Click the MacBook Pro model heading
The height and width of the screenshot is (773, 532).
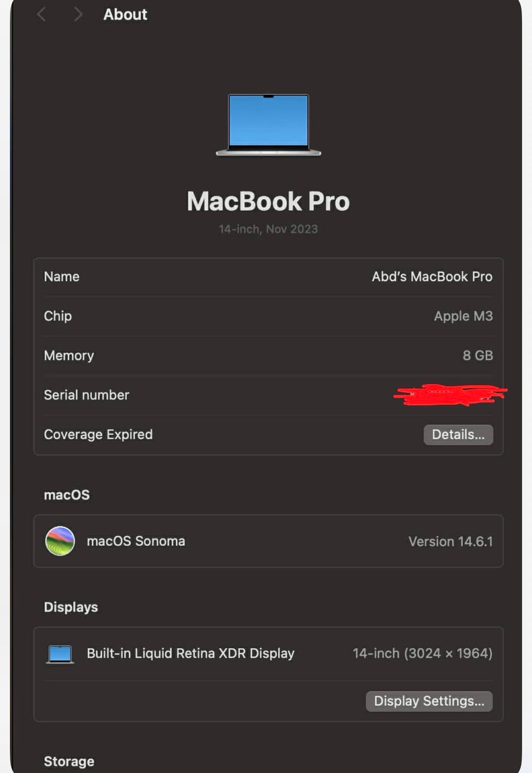[268, 201]
